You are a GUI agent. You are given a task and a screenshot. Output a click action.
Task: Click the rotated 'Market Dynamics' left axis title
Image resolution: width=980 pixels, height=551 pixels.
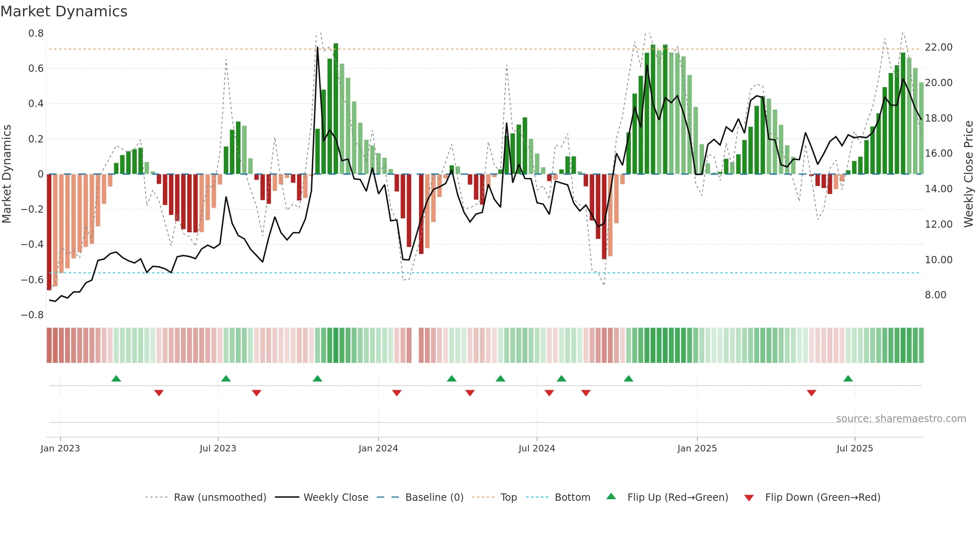[x=7, y=174]
